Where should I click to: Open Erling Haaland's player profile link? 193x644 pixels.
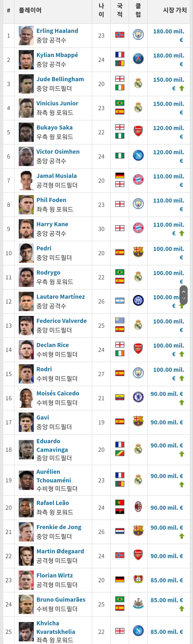coord(57,31)
